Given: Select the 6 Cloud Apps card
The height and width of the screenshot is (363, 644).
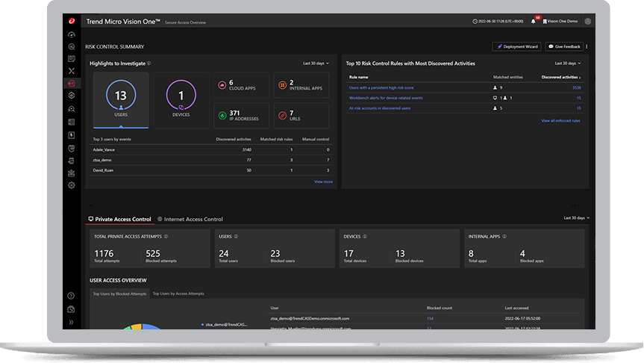Looking at the screenshot, I should point(242,85).
